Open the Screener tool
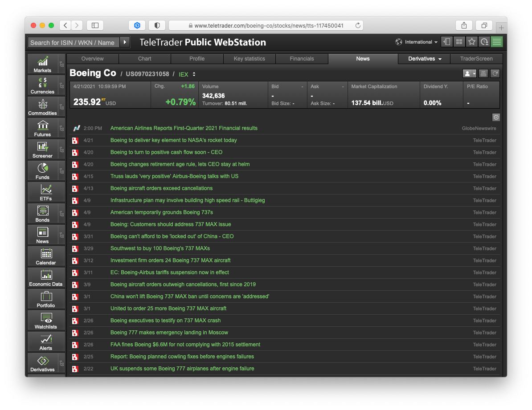532x410 pixels. pos(42,150)
